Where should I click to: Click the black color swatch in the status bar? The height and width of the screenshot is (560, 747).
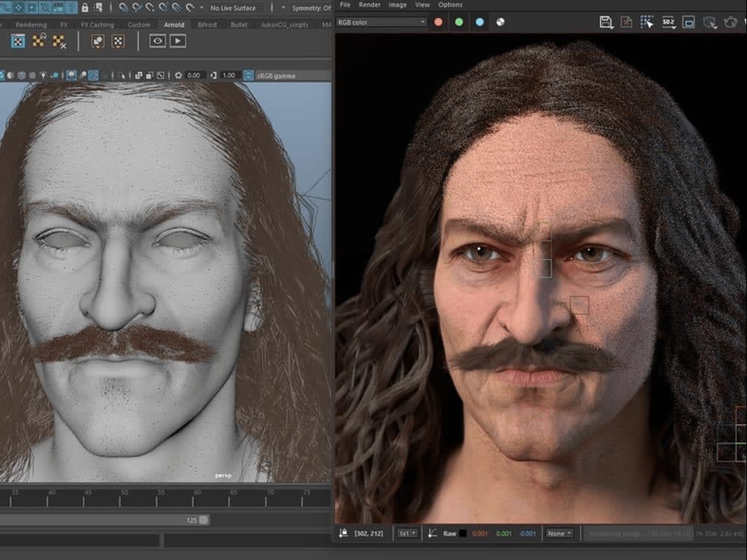(462, 533)
